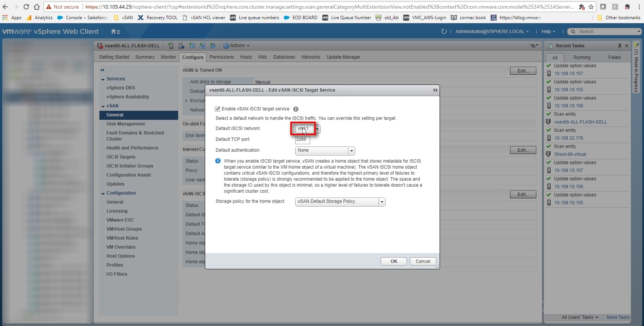Screen dimensions: 644x326
Task: Cancel the iSCSI Target Service dialog
Action: [423, 261]
